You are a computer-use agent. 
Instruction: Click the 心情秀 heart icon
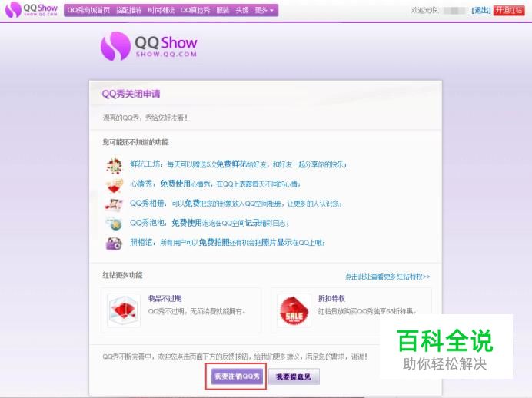coord(115,185)
